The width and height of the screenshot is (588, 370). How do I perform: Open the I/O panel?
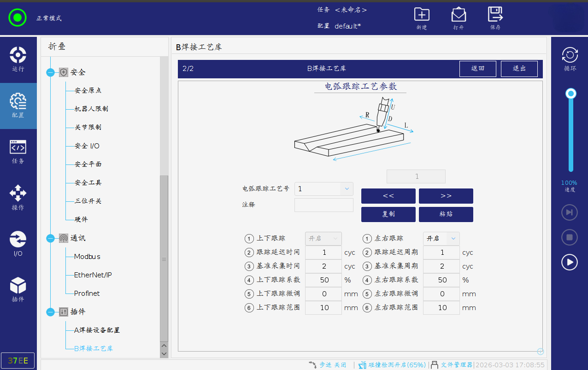point(18,244)
